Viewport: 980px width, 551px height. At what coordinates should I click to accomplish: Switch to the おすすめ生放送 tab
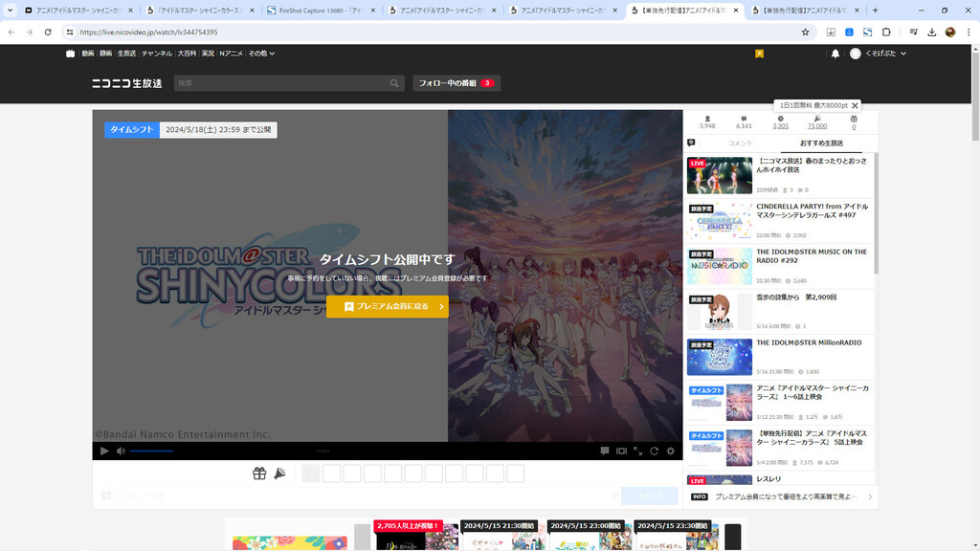[x=821, y=143]
